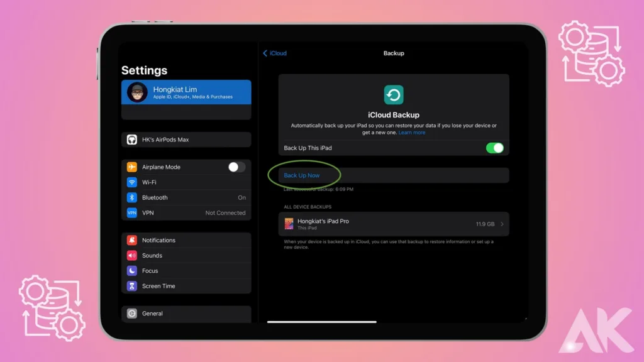644x362 pixels.
Task: Tap the Sounds speaker icon
Action: pos(132,256)
